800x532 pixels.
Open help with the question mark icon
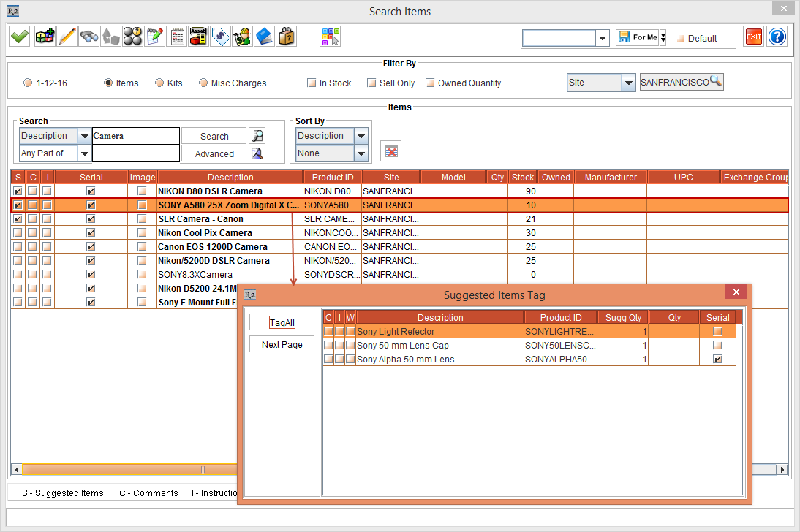point(777,37)
